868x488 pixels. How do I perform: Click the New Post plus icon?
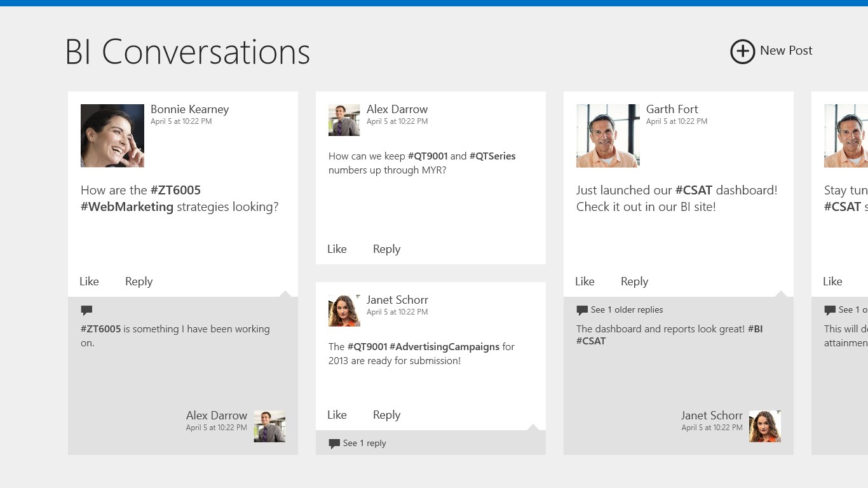click(x=742, y=51)
